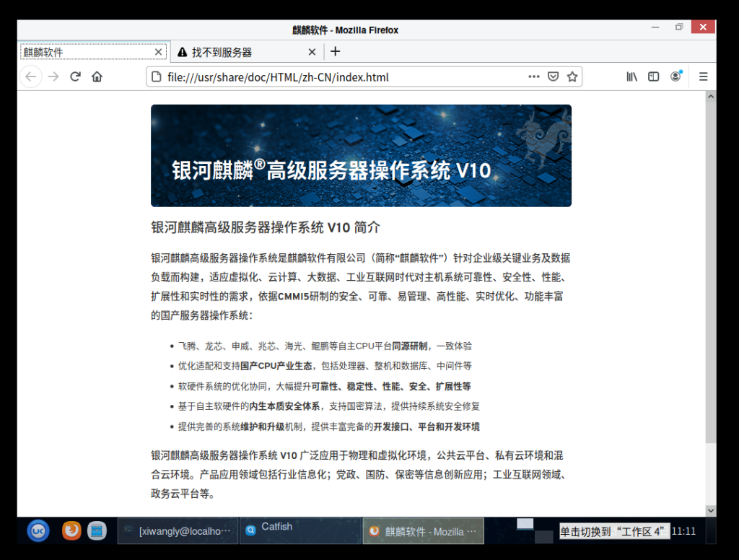This screenshot has height=560, width=739.
Task: Switch to the Catfish window in taskbar
Action: [301, 531]
